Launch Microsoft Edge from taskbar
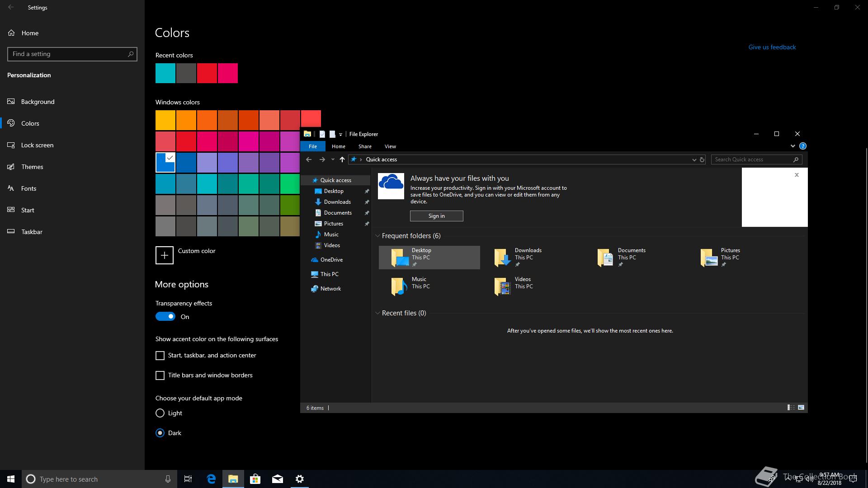The image size is (868, 488). (211, 479)
